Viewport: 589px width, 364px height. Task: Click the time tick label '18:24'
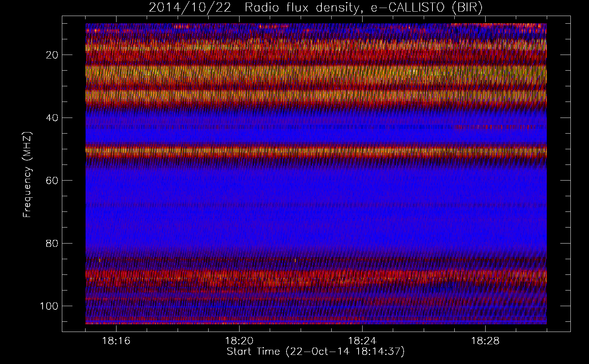click(362, 341)
